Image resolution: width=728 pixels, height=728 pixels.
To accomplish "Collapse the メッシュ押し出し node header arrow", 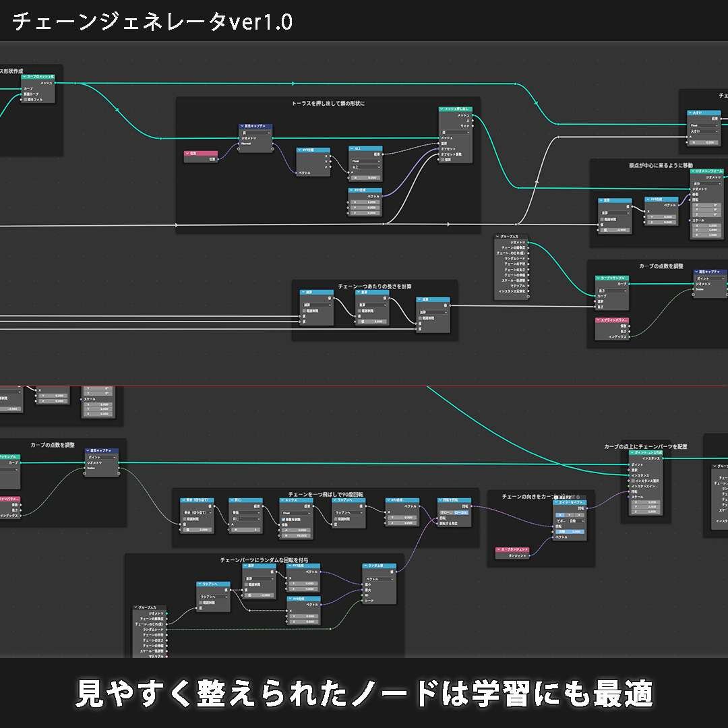I will pos(442,109).
